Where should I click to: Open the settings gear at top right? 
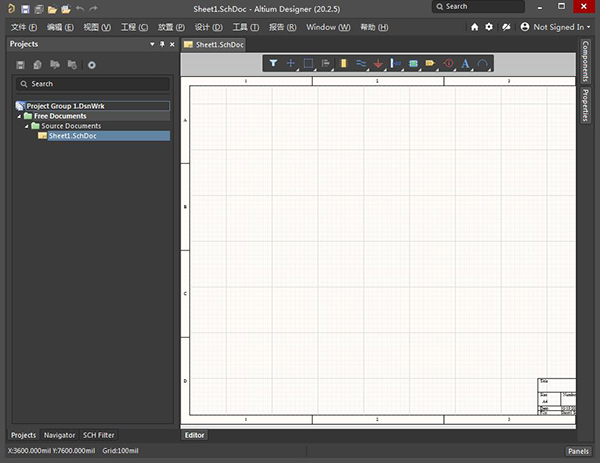tap(489, 27)
